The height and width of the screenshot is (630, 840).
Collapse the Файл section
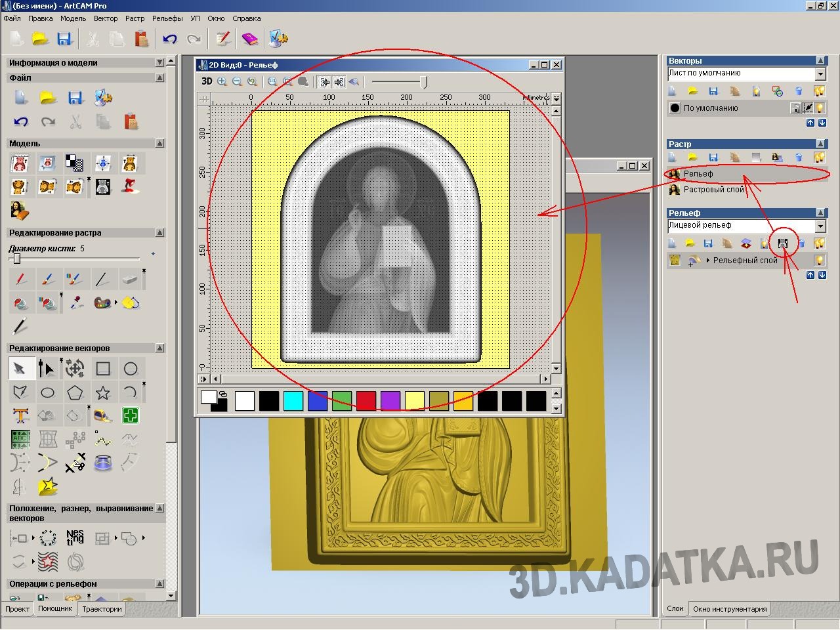click(x=159, y=77)
